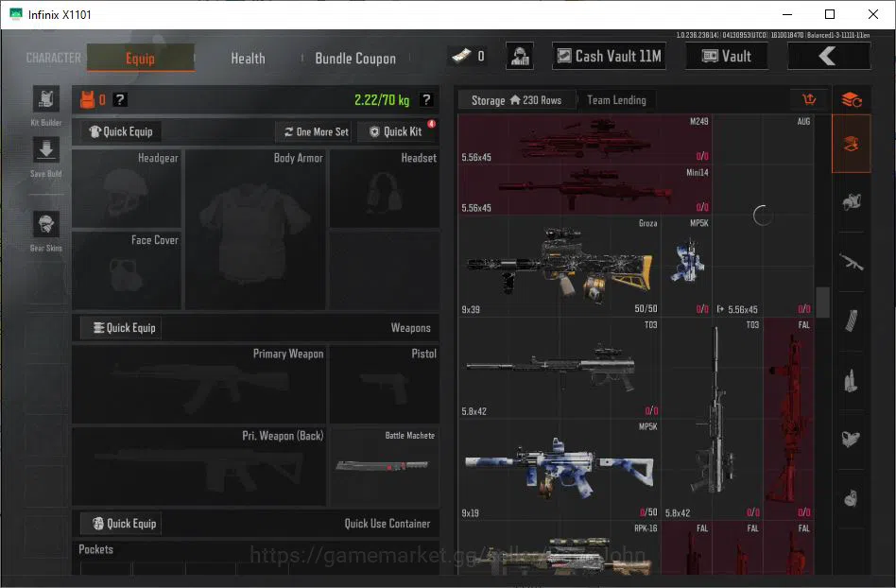Click the character profile icon

click(x=520, y=56)
